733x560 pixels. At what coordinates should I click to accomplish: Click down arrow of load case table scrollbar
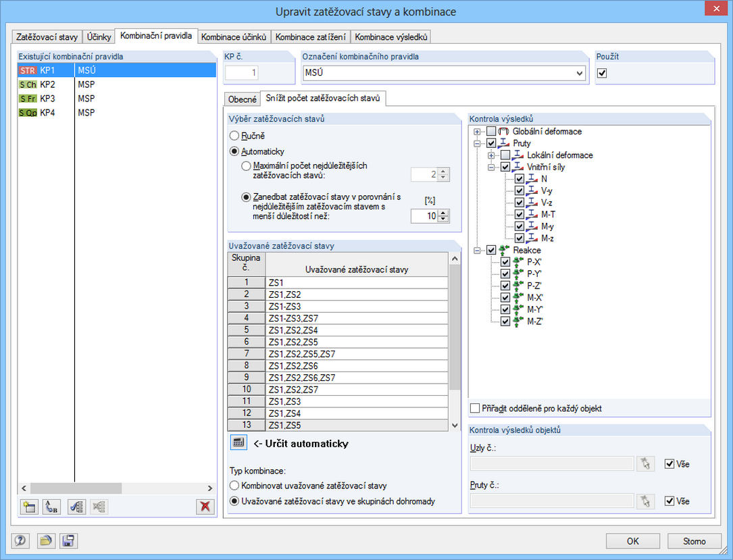coord(455,426)
